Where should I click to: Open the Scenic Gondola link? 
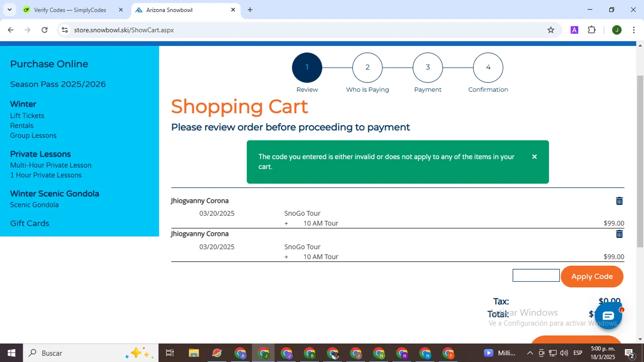(x=34, y=205)
